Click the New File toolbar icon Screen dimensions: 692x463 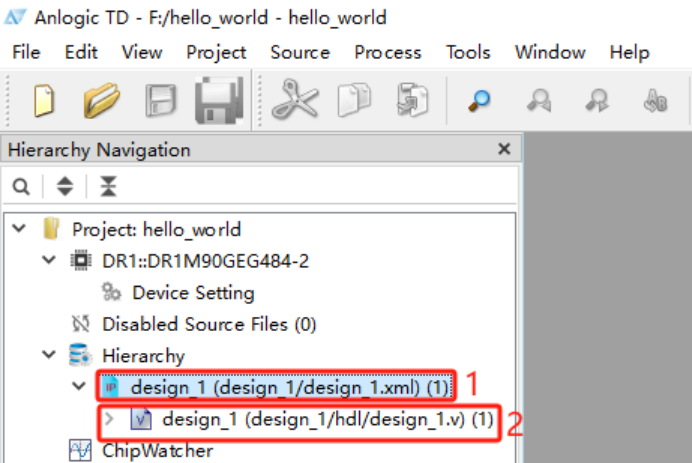click(x=44, y=101)
